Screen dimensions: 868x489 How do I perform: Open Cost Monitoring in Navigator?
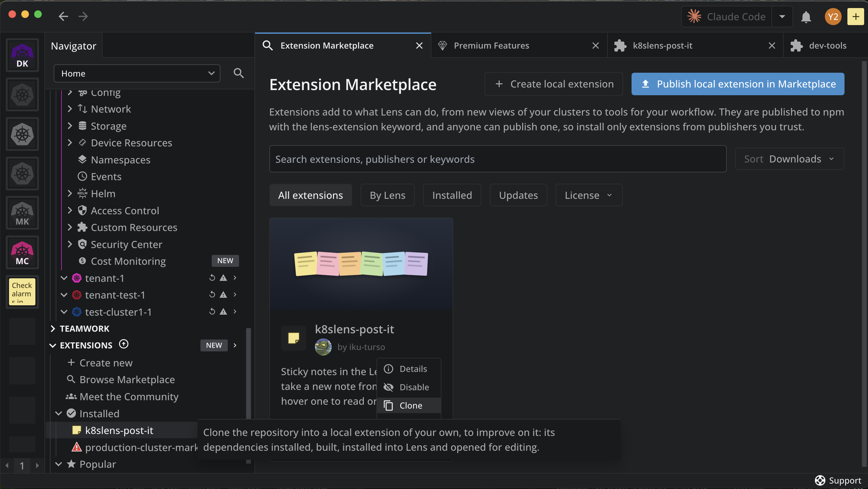click(128, 261)
